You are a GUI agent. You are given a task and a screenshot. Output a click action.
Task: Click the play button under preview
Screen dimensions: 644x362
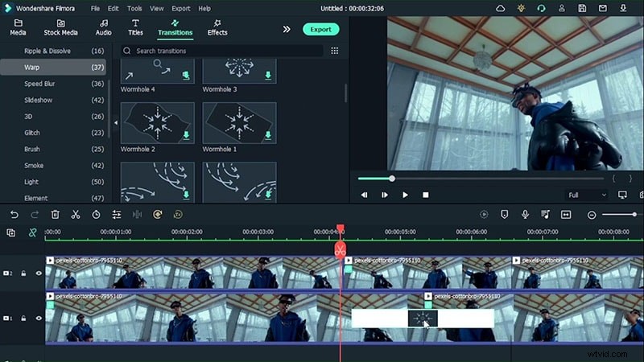(x=405, y=195)
